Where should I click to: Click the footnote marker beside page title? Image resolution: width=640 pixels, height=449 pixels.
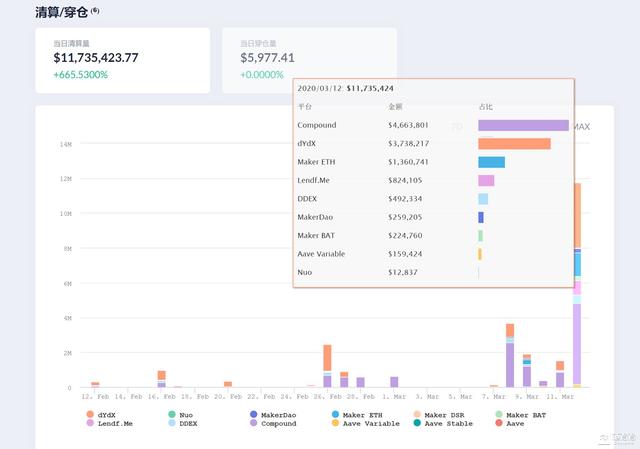pyautogui.click(x=95, y=10)
